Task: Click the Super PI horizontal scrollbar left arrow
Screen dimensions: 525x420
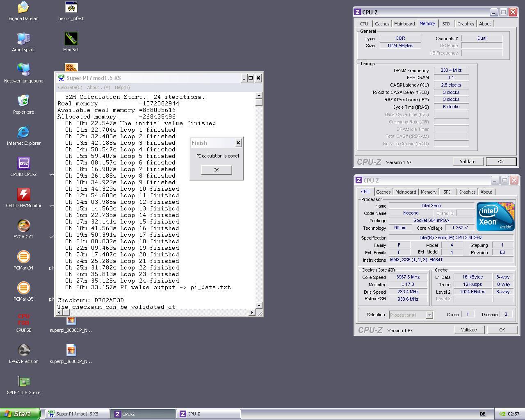Action: click(58, 312)
